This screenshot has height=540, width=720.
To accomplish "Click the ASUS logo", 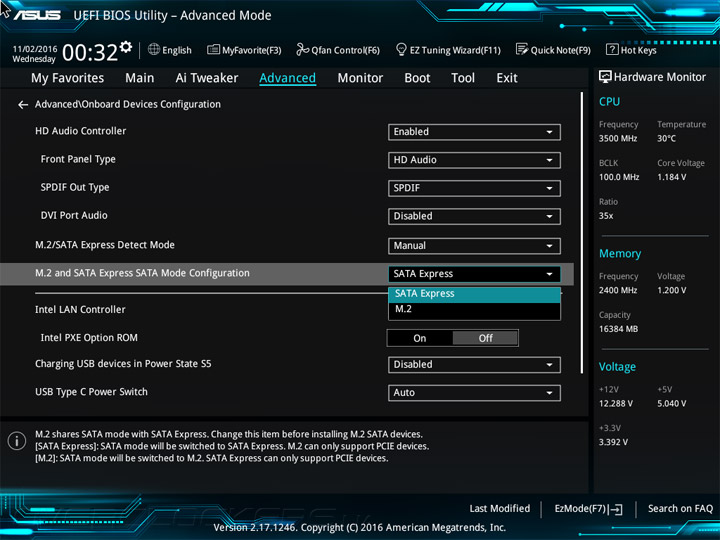I will (x=37, y=15).
